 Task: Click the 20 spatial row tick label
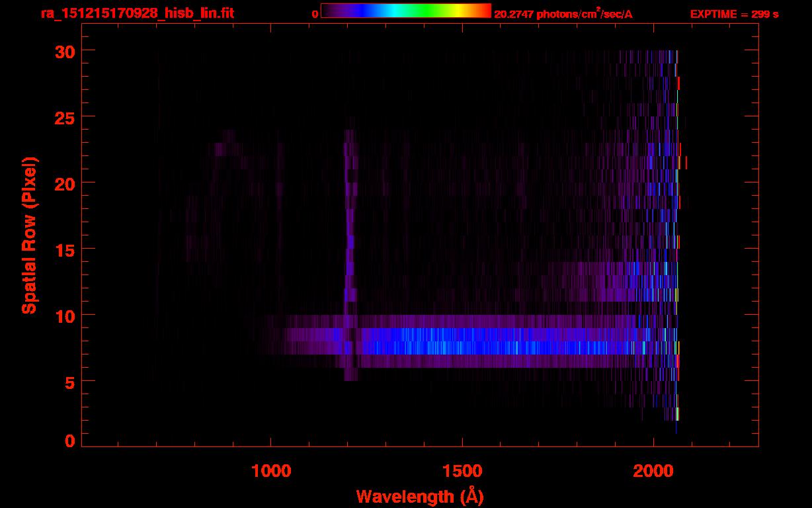pyautogui.click(x=63, y=183)
